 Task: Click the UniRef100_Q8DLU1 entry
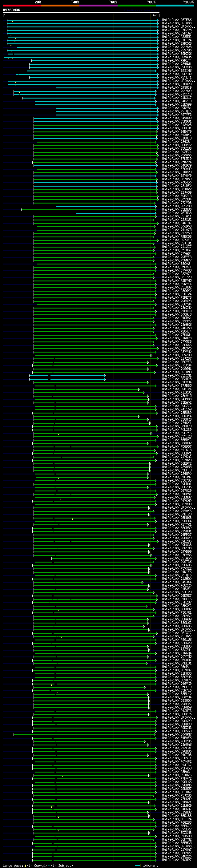click(x=177, y=128)
